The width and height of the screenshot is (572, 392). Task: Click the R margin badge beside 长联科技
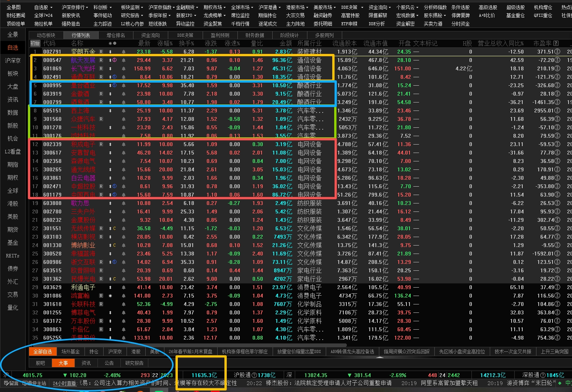tap(101, 304)
